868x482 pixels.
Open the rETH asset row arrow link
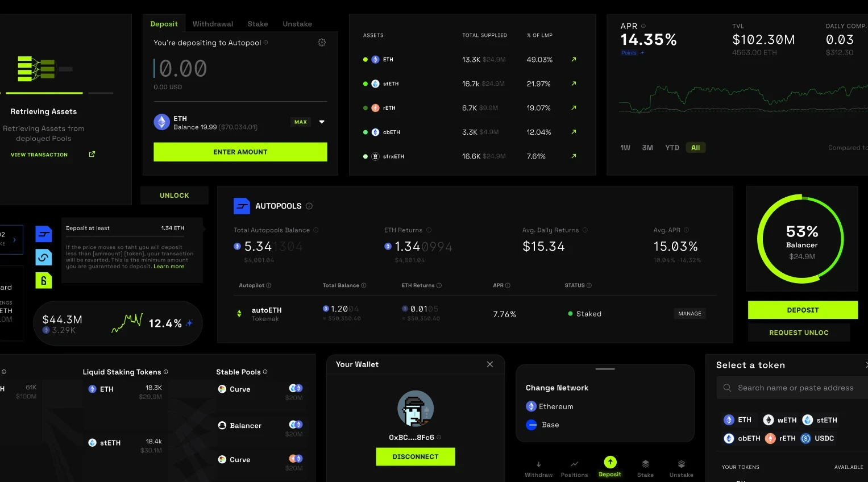pos(574,107)
